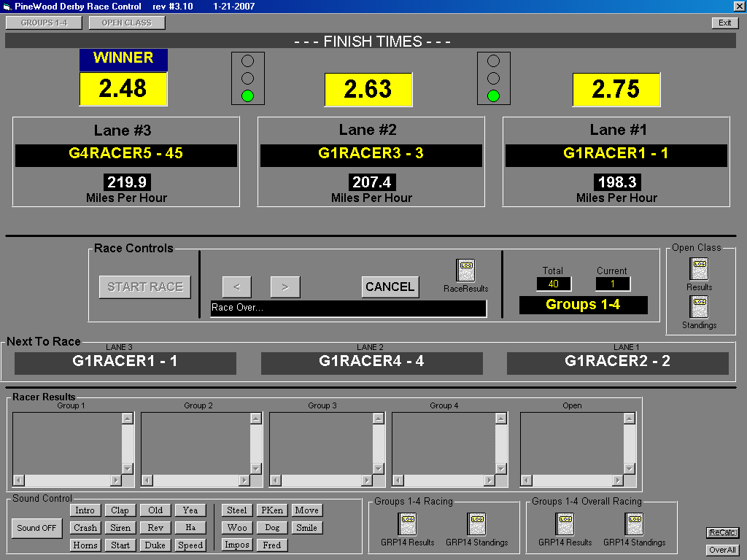Play the Woo sound
Image resolution: width=747 pixels, height=560 pixels.
(x=237, y=528)
